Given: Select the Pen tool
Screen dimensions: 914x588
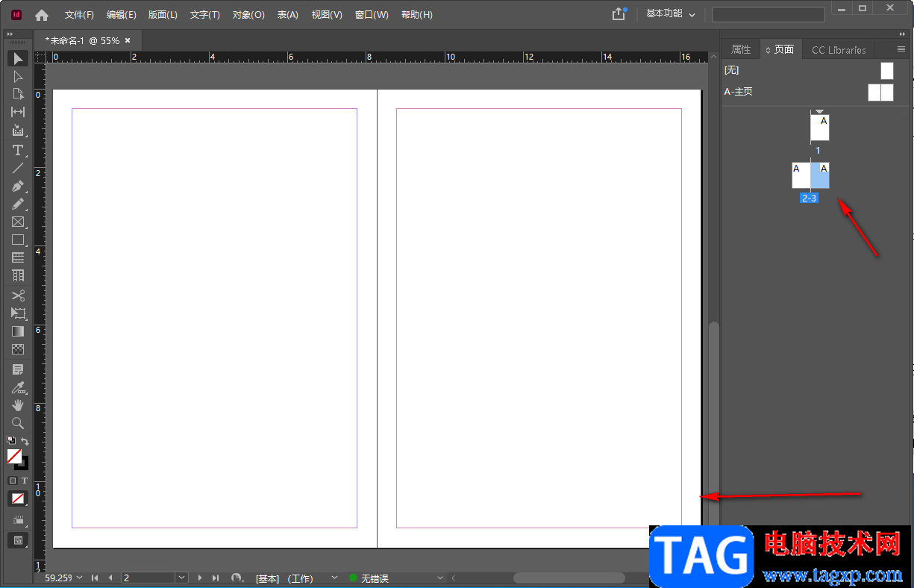Looking at the screenshot, I should pyautogui.click(x=18, y=186).
